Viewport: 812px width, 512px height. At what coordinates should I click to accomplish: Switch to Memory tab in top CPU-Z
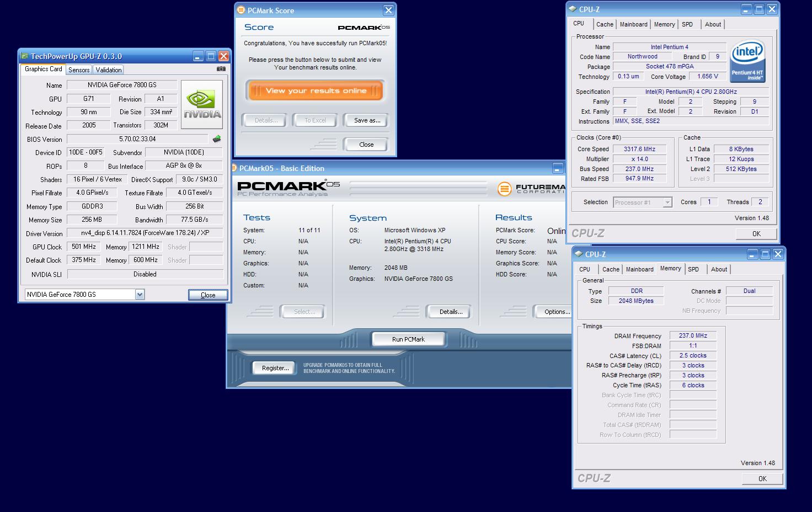(664, 24)
